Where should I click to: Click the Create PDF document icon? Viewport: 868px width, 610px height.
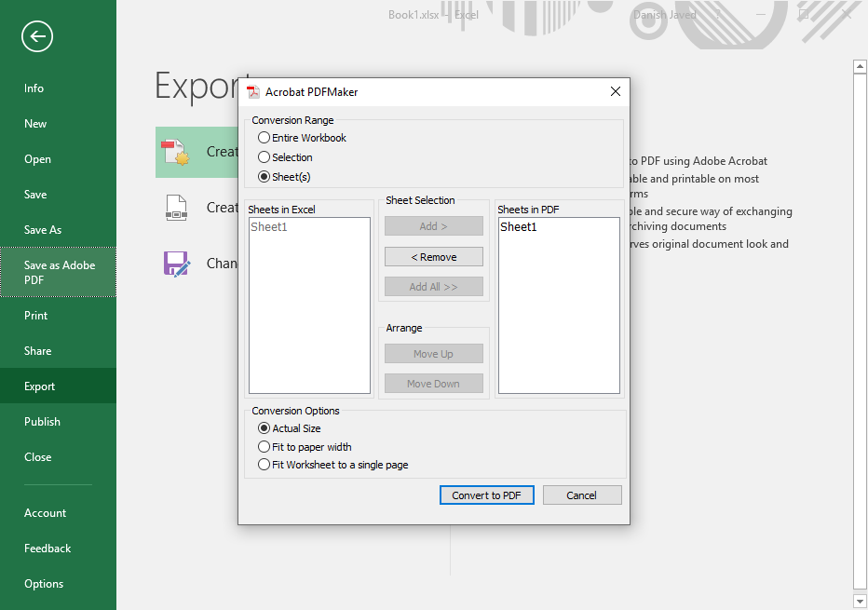click(175, 152)
